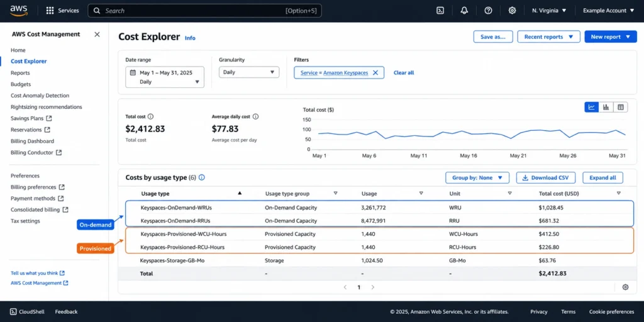
Task: Open the Granularity Daily dropdown
Action: tap(249, 72)
